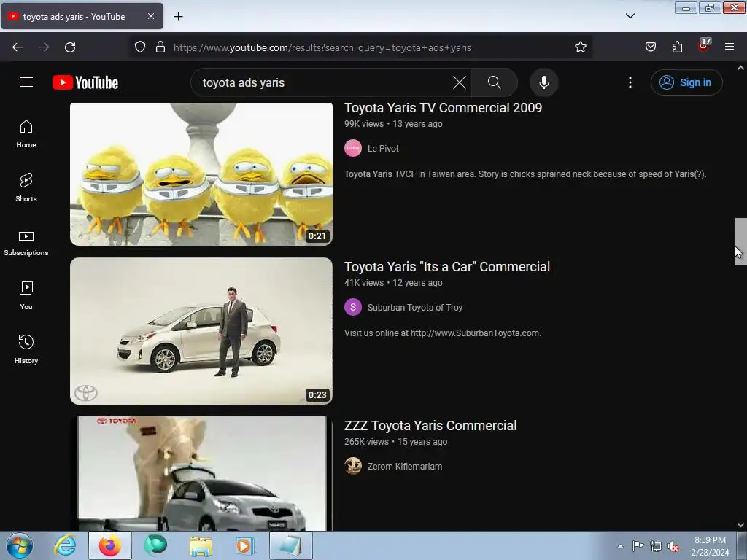Open Firefox extensions puzzle icon

(x=677, y=47)
